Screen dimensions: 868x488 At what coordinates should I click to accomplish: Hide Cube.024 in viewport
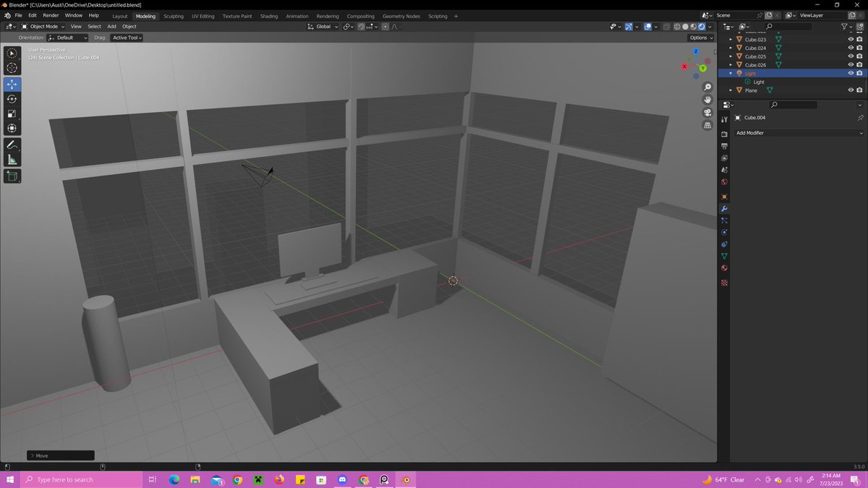851,48
